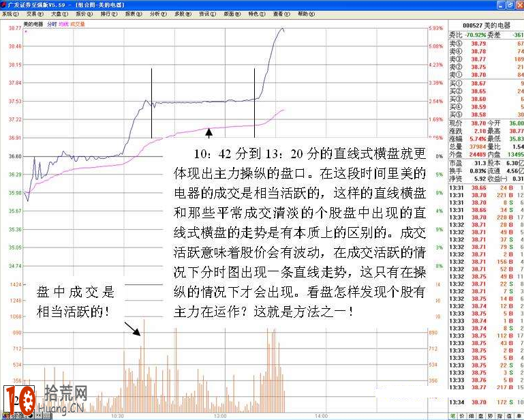Click the 委比 -70.92% value
This screenshot has height=420, width=524.
point(475,35)
